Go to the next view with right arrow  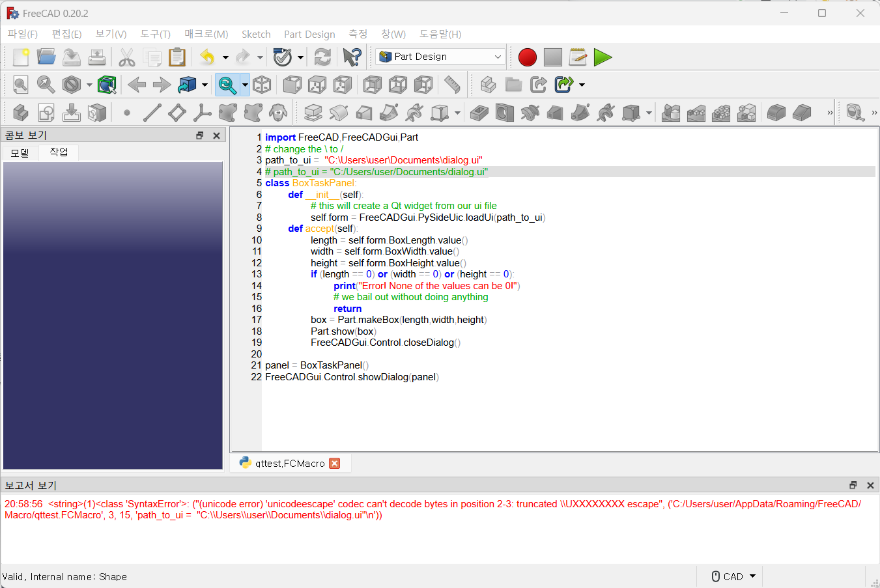point(162,85)
